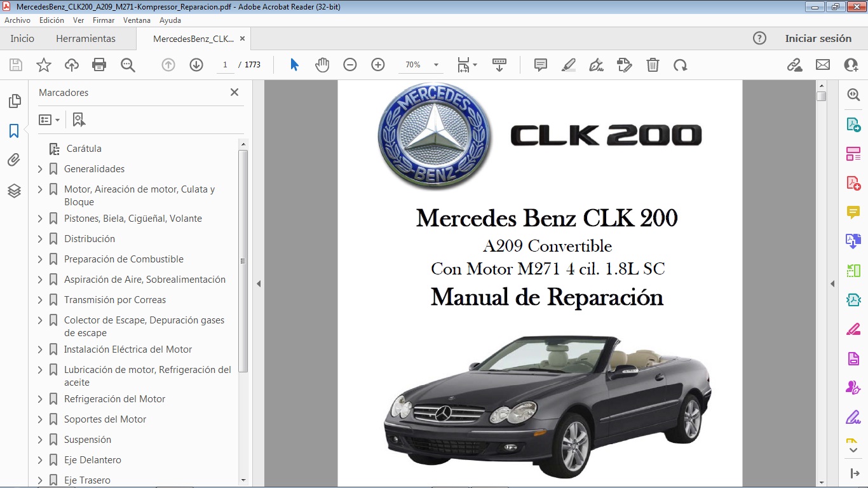This screenshot has width=868, height=488.
Task: Activate the selection arrow tool
Action: pyautogui.click(x=294, y=65)
